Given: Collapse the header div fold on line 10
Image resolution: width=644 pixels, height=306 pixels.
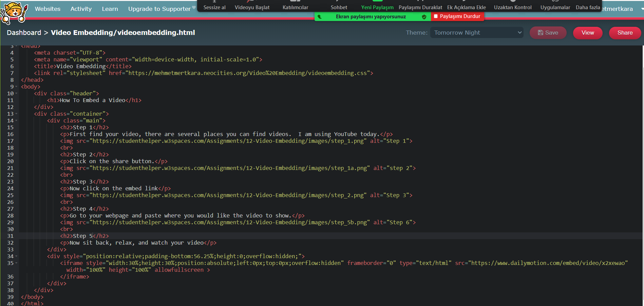Looking at the screenshot, I should 16,93.
